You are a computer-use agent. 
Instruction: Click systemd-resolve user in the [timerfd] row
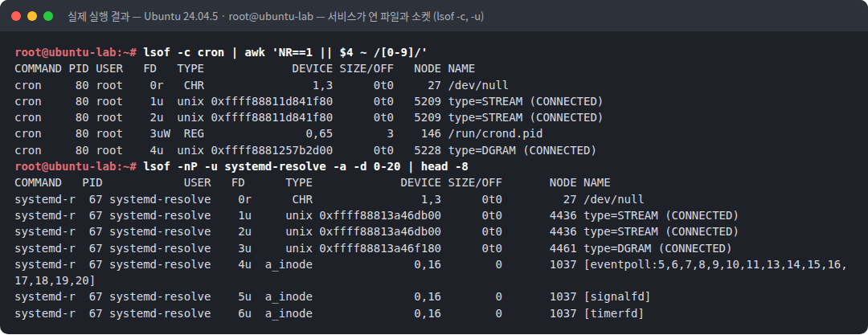pyautogui.click(x=160, y=313)
